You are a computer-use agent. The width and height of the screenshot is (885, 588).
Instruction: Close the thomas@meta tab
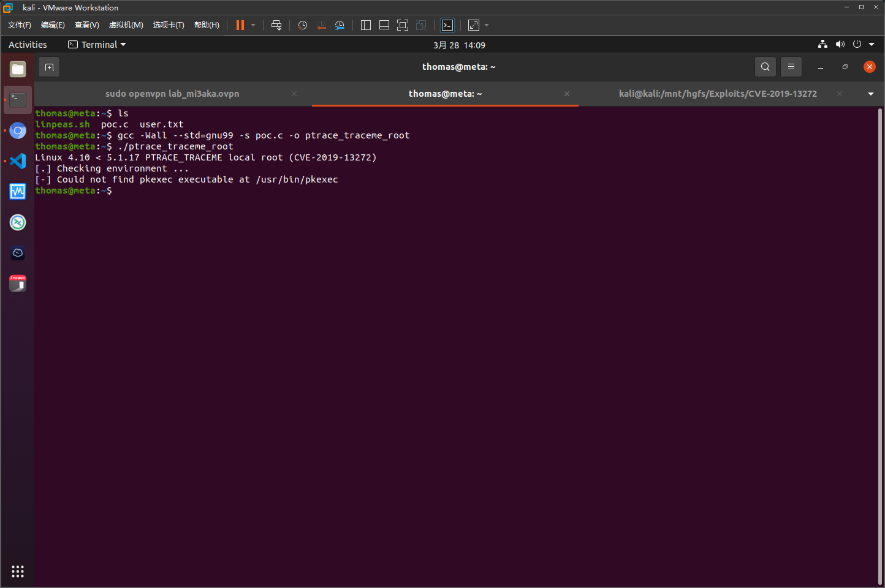coord(567,94)
